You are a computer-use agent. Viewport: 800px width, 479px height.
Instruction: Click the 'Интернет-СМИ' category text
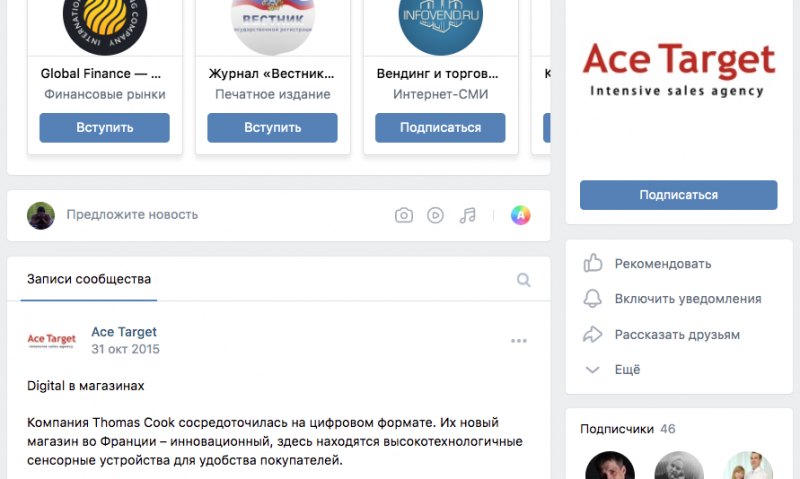440,94
